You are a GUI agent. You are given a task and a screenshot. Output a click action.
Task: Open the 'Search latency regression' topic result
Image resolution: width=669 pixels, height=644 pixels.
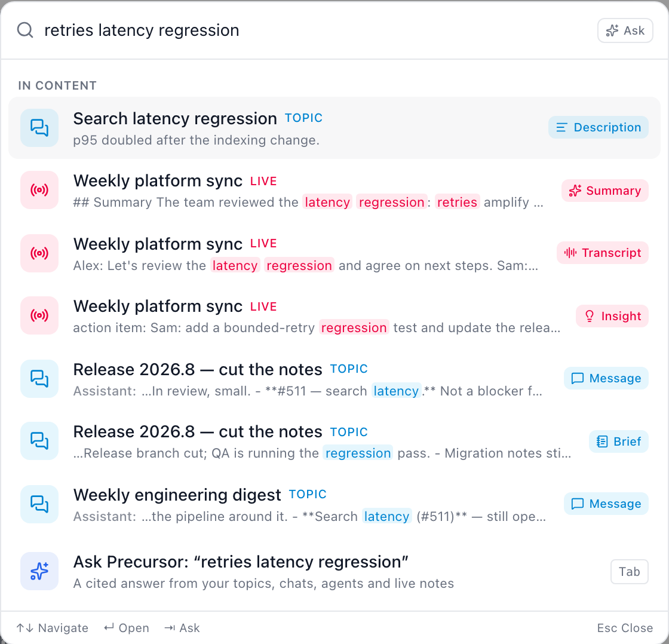tap(334, 128)
